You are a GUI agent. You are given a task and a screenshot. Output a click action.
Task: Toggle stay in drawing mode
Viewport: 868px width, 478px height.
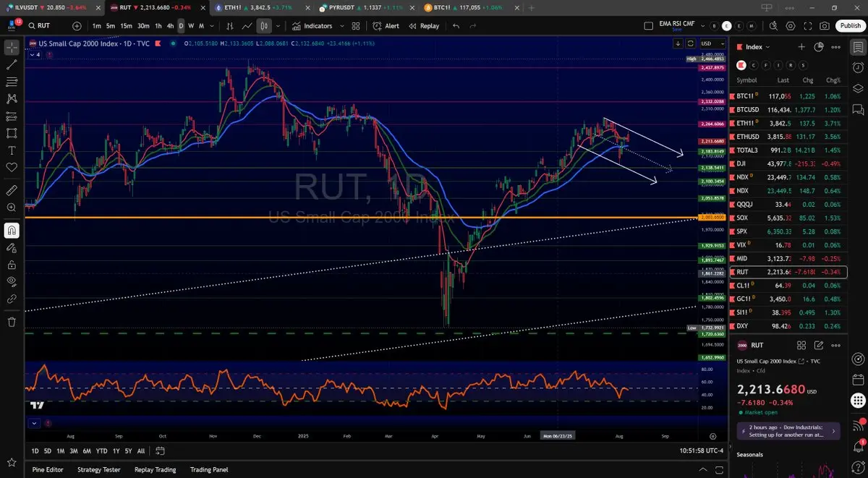coord(12,247)
